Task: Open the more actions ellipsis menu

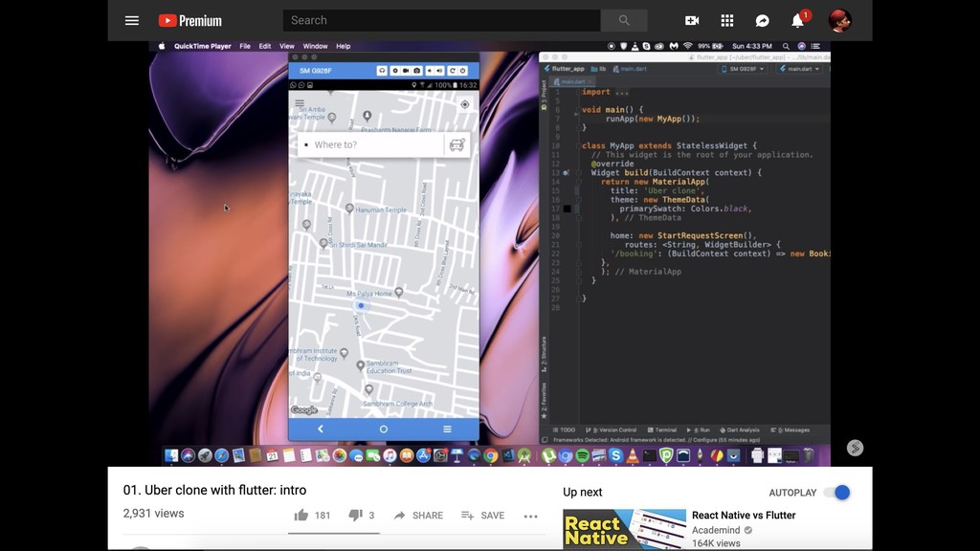Action: [531, 516]
